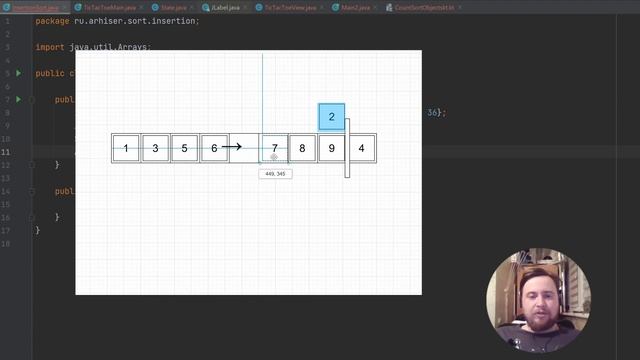Click the package declaration text on line 1

[117, 21]
